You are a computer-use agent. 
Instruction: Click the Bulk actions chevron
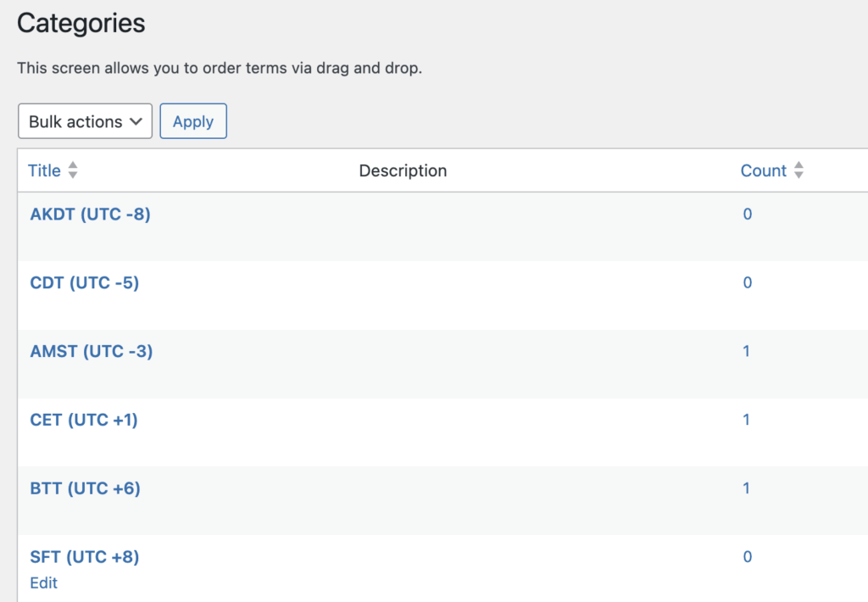136,120
